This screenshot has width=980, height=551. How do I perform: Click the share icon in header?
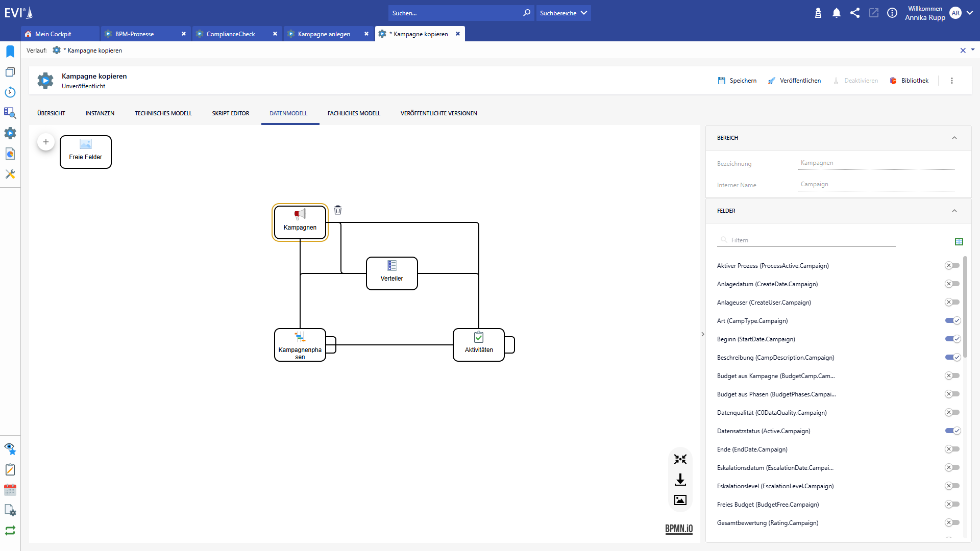coord(855,13)
